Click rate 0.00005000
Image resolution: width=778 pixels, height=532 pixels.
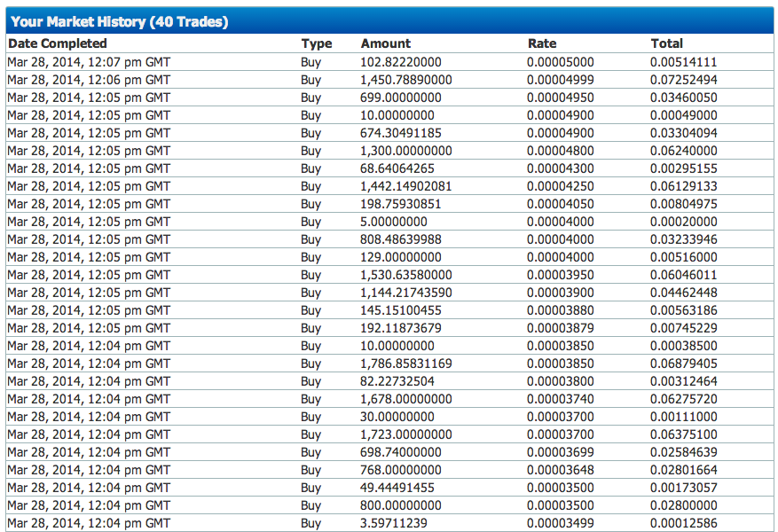point(561,62)
